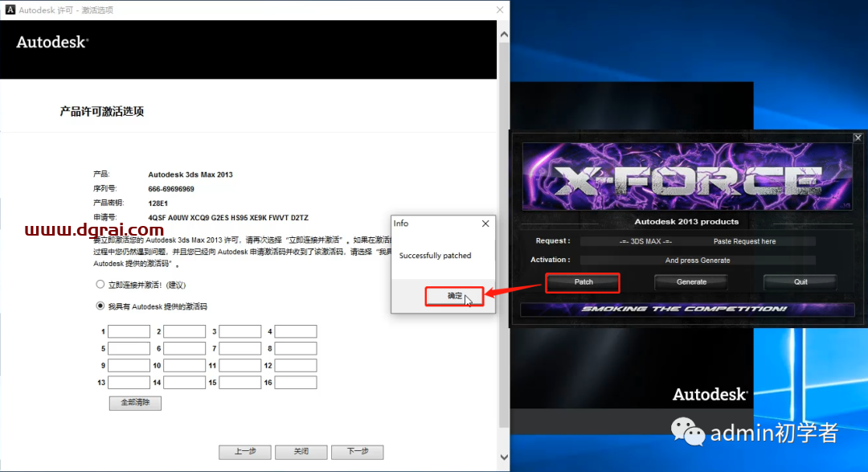Click the vertical scrollbar thumb in Autodesk window
Viewport: 868px width, 472px height.
click(504, 235)
